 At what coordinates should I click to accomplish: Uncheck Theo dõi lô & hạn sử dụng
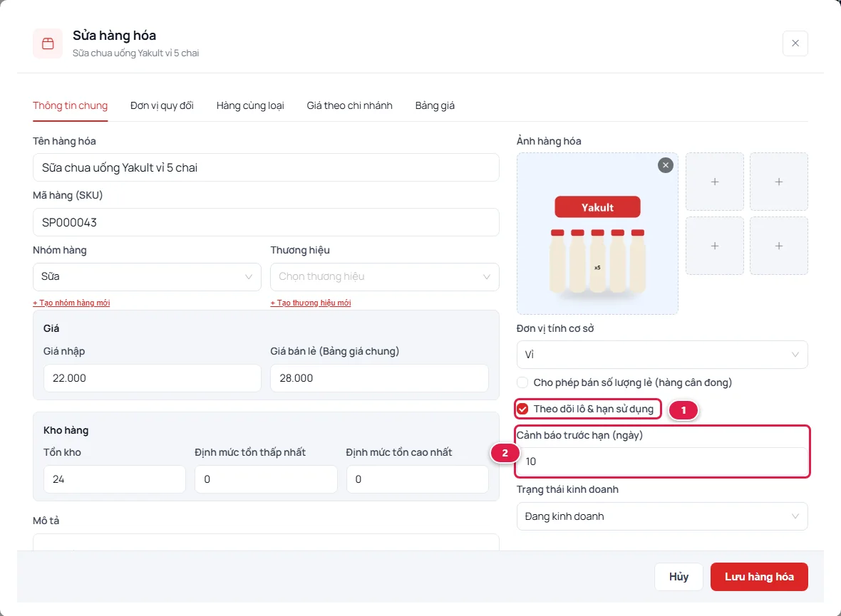coord(522,409)
